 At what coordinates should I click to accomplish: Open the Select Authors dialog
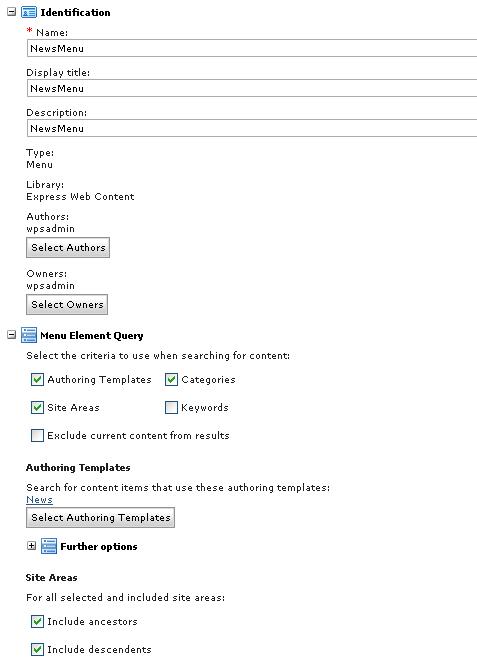point(68,247)
